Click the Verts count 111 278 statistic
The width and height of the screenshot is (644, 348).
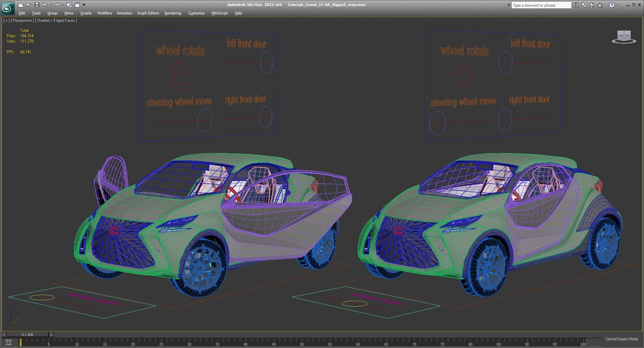(27, 41)
